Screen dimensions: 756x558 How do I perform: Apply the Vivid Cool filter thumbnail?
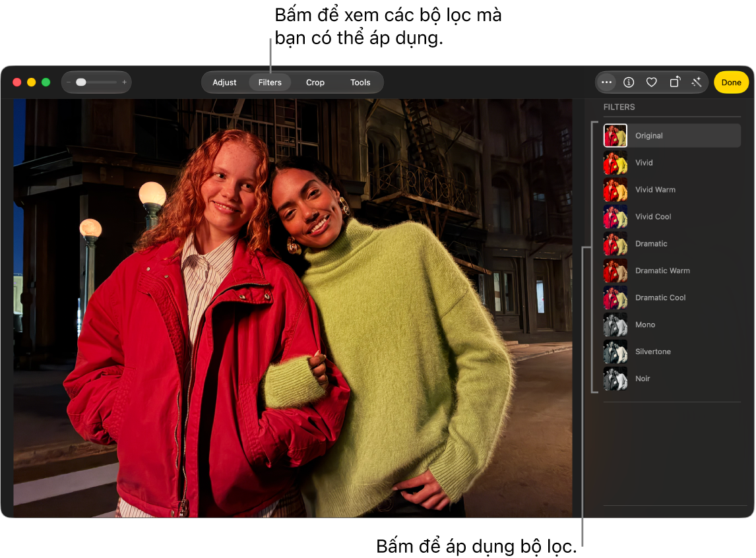pyautogui.click(x=615, y=216)
